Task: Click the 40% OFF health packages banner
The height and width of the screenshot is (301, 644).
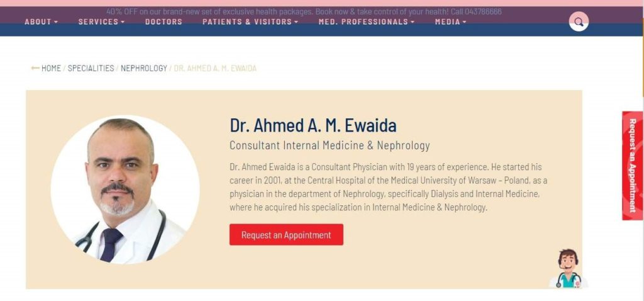Action: [x=304, y=11]
